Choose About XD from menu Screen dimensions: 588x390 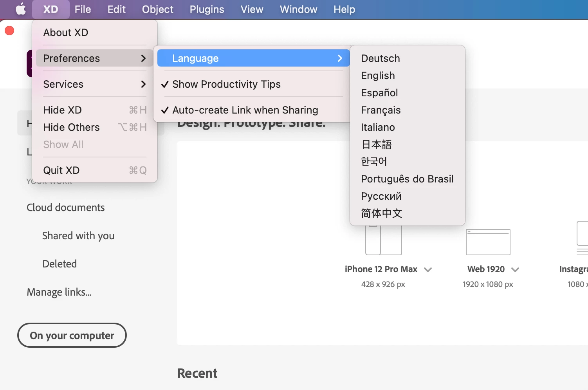coord(95,32)
